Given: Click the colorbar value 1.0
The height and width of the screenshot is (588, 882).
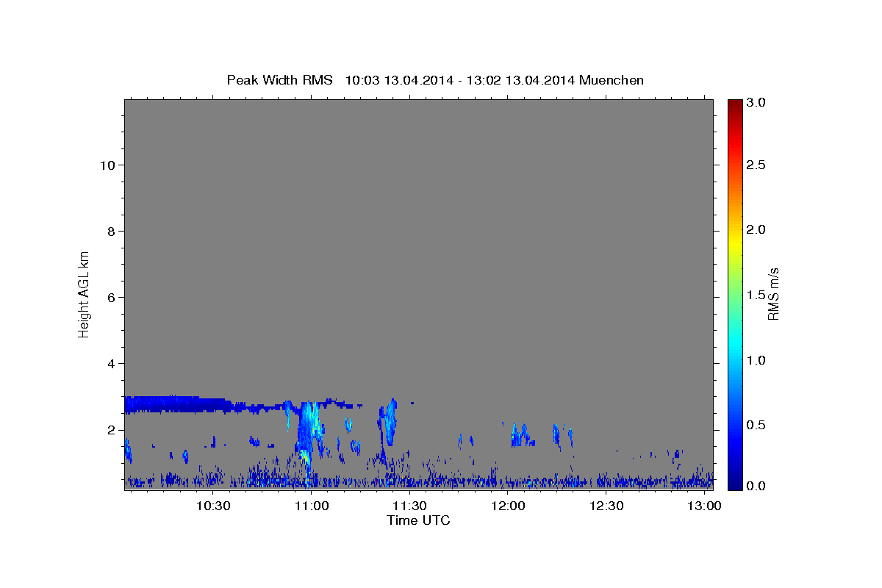Looking at the screenshot, I should 756,360.
